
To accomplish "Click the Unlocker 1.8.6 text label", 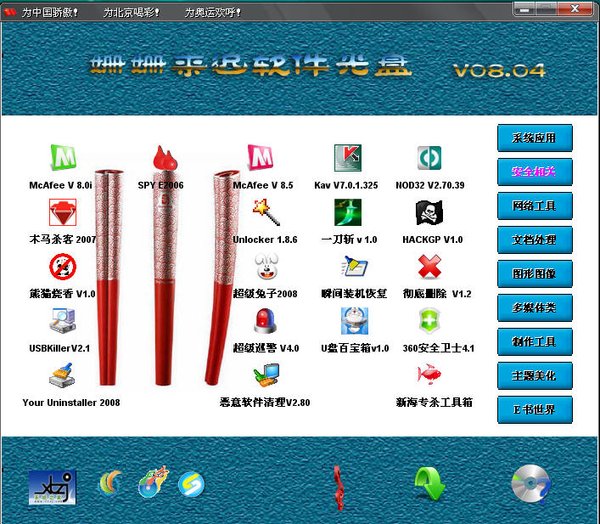I will [x=265, y=240].
